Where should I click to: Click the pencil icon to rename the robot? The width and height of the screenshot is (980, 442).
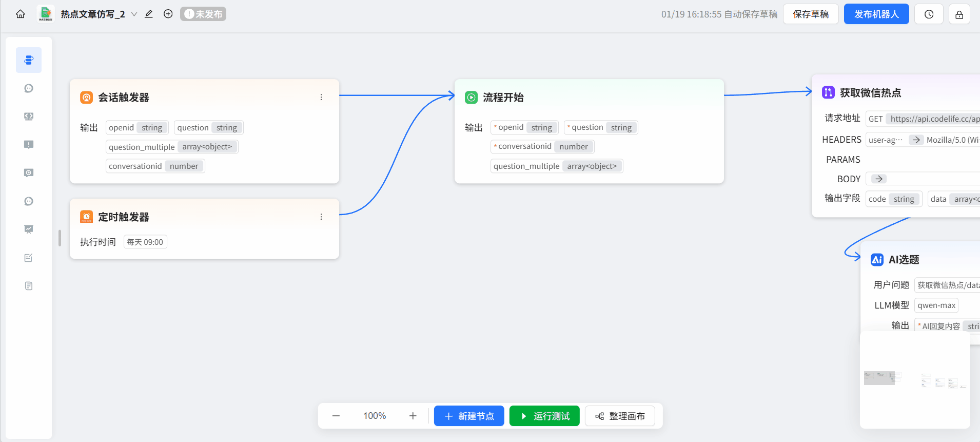(149, 14)
